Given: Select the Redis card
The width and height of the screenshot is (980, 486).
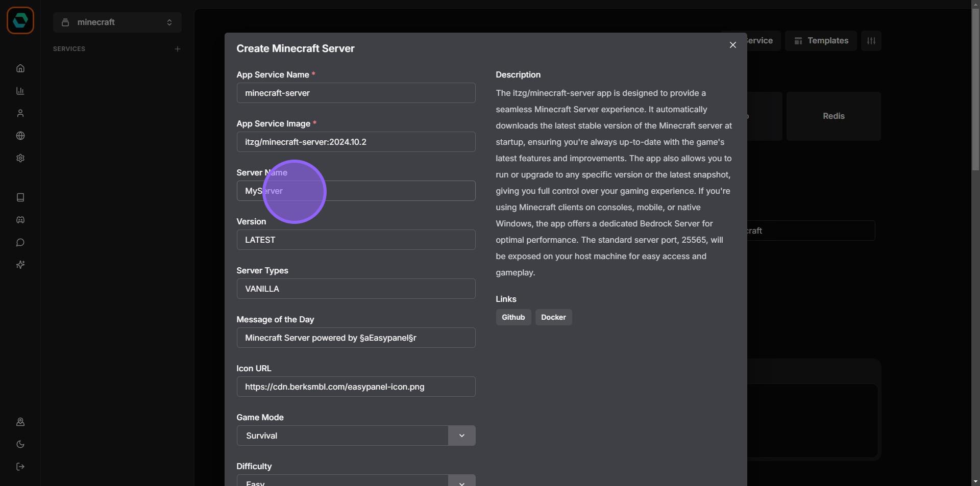Looking at the screenshot, I should [834, 116].
